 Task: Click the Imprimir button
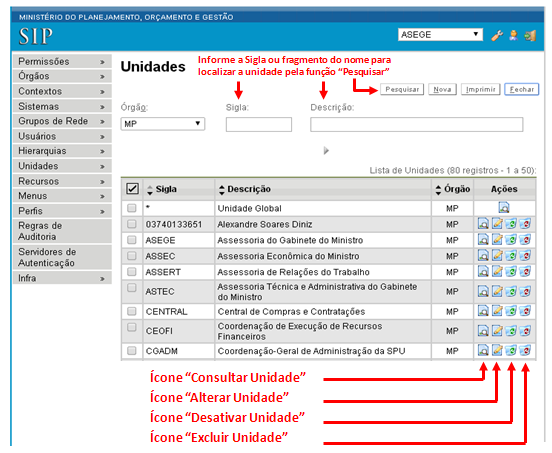click(481, 89)
